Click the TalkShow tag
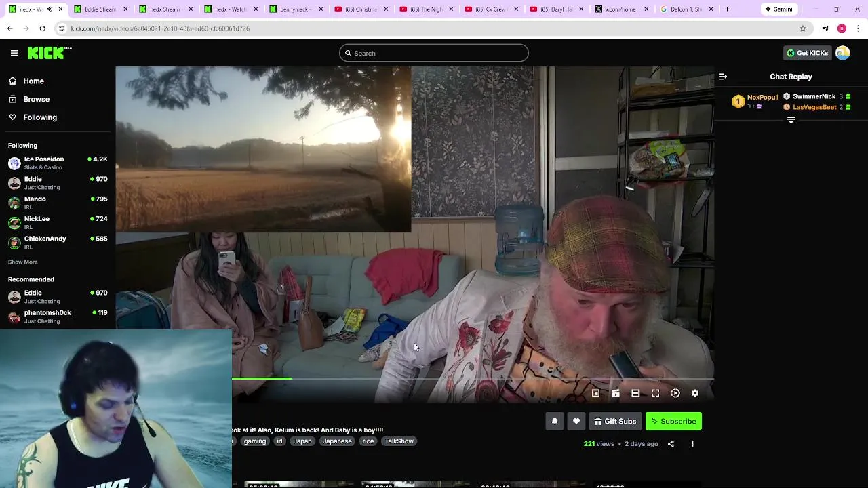 [399, 441]
